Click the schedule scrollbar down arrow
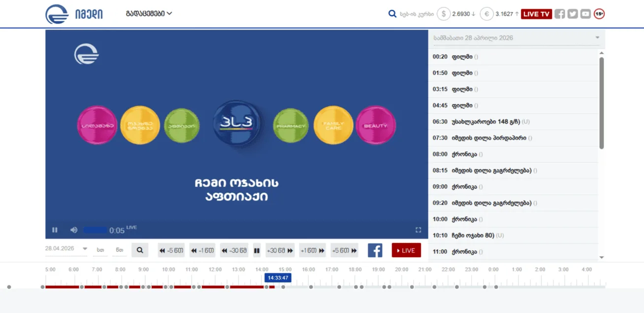644x313 pixels. coord(601,257)
